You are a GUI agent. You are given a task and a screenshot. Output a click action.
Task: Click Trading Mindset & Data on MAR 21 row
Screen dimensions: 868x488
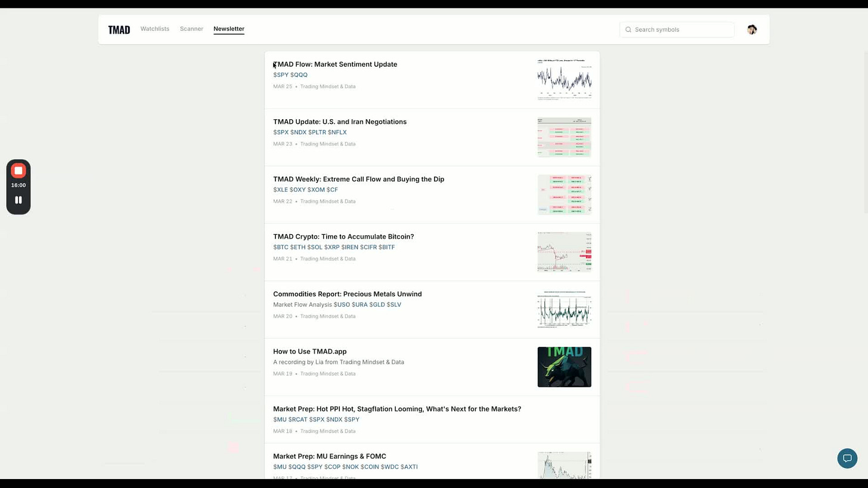(328, 259)
